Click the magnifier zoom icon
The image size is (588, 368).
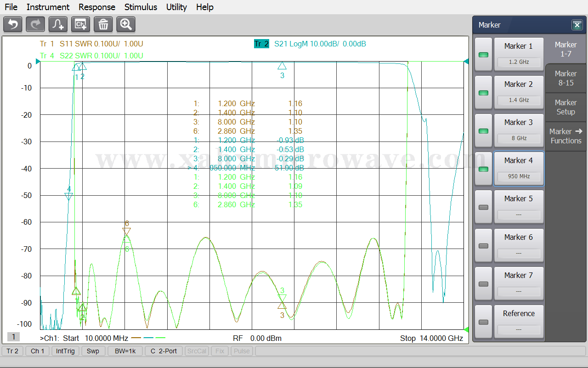point(125,24)
